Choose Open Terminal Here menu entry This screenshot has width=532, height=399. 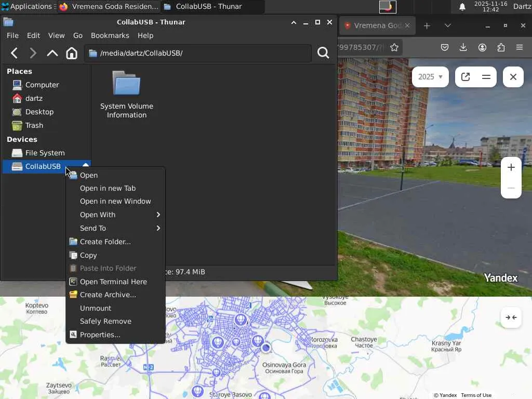113,282
